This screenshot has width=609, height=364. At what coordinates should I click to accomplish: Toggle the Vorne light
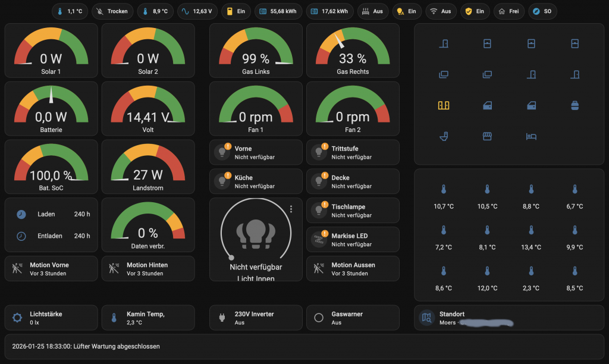point(222,152)
